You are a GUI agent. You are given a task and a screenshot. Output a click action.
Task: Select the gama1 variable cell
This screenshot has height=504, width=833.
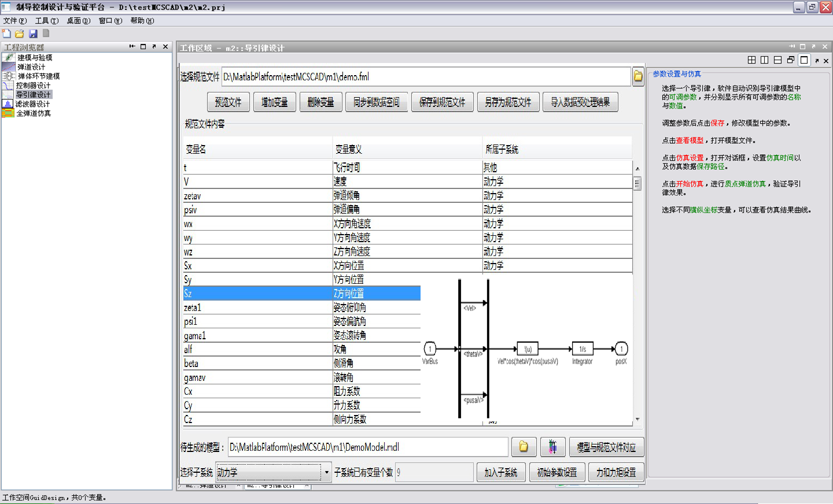click(x=257, y=335)
